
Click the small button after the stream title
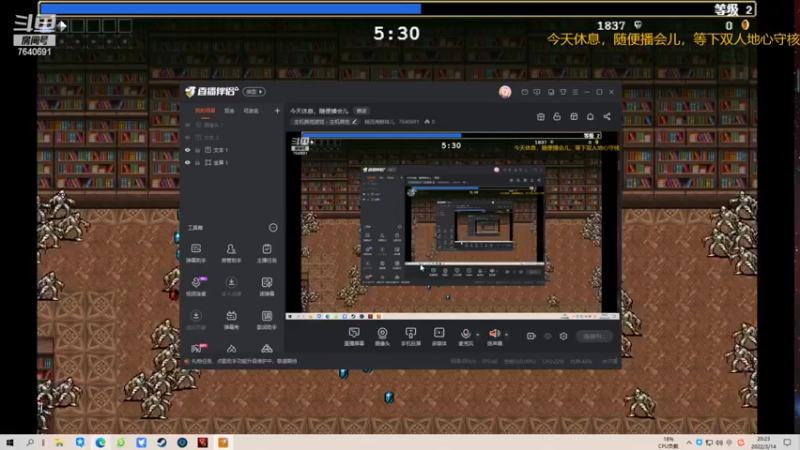click(362, 111)
